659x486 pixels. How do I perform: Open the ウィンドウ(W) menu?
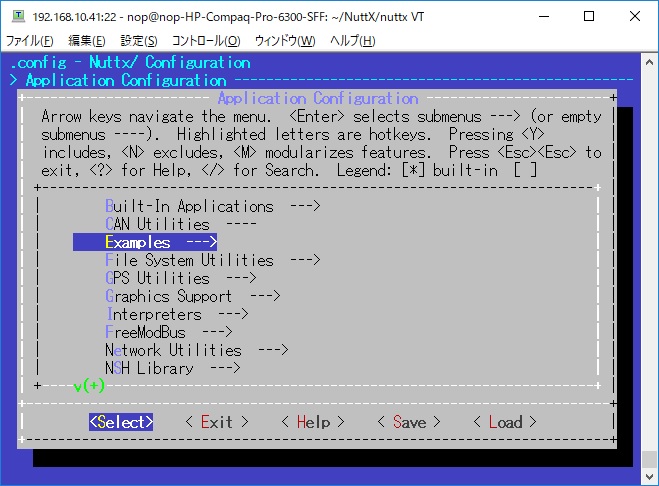coord(285,41)
